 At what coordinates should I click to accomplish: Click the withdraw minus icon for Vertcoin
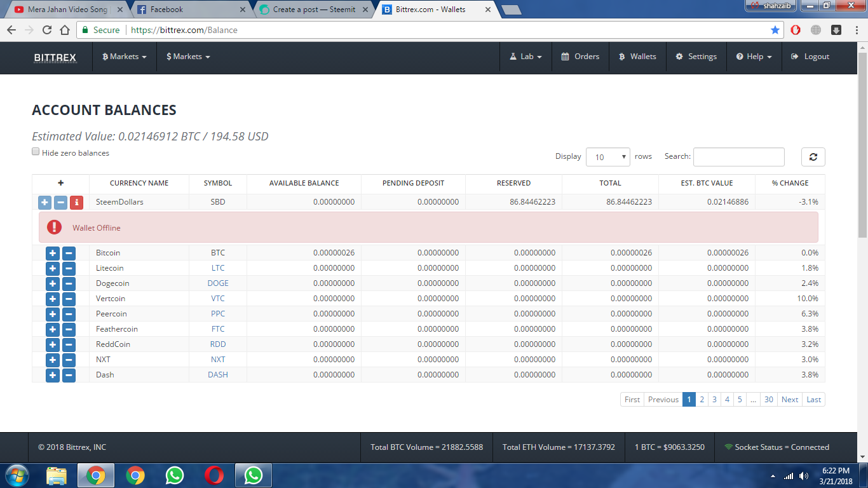pos(69,299)
